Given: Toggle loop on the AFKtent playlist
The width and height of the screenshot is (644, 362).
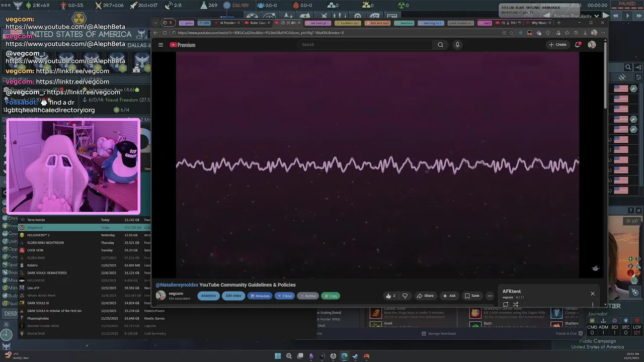Looking at the screenshot, I should click(506, 304).
